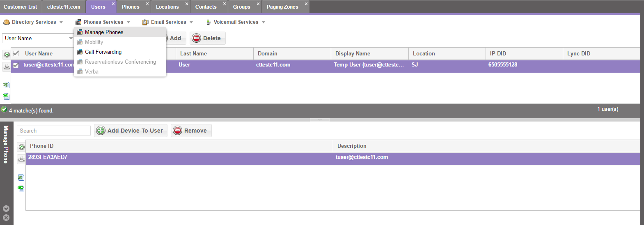Sort by the Display Name column header
The image size is (644, 225).
pyautogui.click(x=370, y=53)
